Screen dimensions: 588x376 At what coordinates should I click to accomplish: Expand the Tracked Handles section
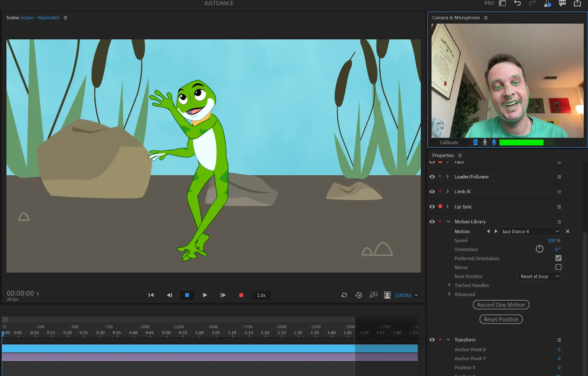pos(449,285)
